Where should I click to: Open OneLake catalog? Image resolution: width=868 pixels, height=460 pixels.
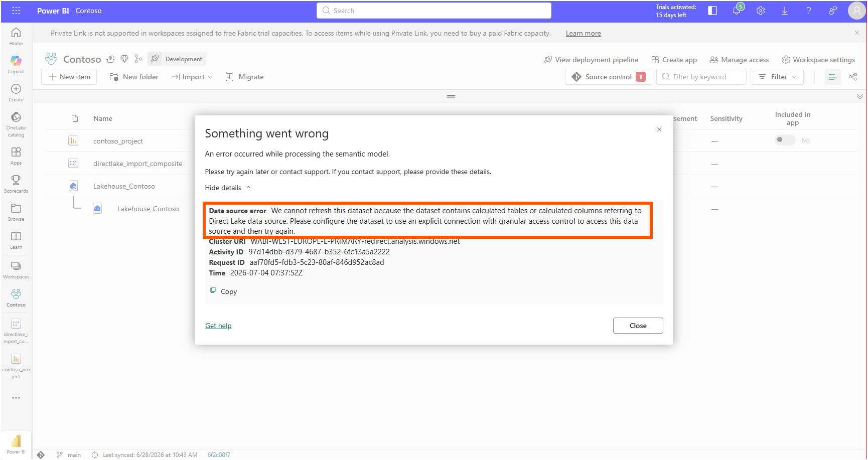[x=16, y=124]
